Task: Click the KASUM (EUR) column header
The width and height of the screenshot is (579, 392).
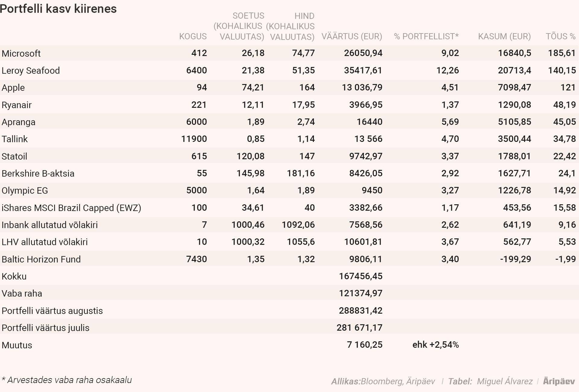Action: pos(504,36)
